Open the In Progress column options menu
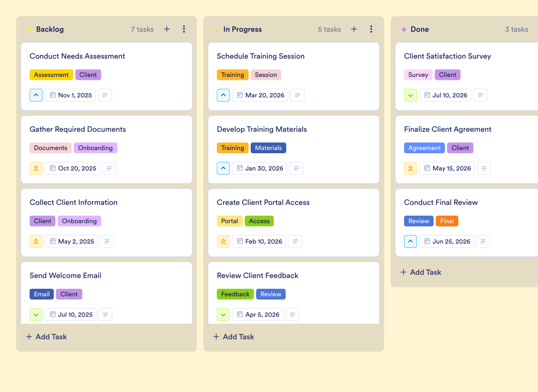The height and width of the screenshot is (392, 538). (x=371, y=29)
